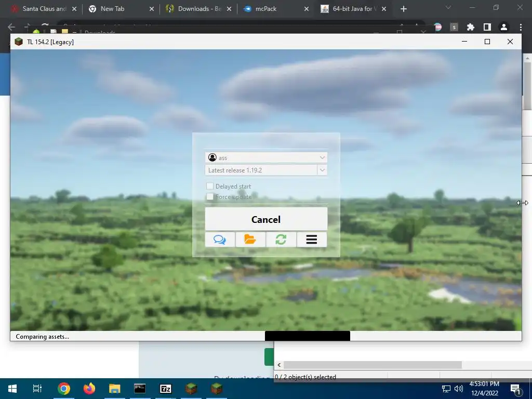Click the network icon in system tray
Screen dimensions: 532x399
coord(446,389)
